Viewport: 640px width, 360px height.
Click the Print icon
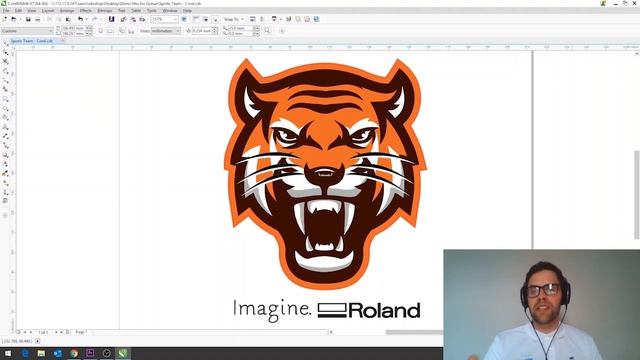[38, 19]
